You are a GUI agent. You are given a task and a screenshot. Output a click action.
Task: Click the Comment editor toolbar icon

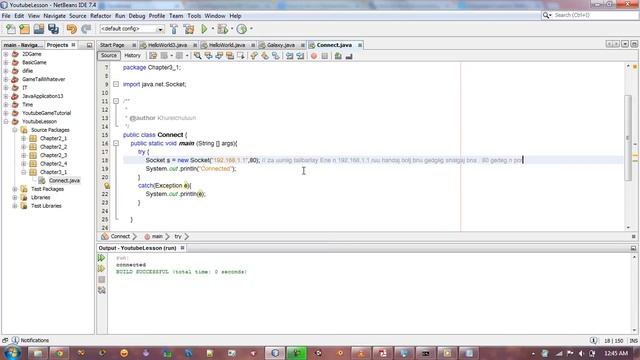[x=338, y=56]
